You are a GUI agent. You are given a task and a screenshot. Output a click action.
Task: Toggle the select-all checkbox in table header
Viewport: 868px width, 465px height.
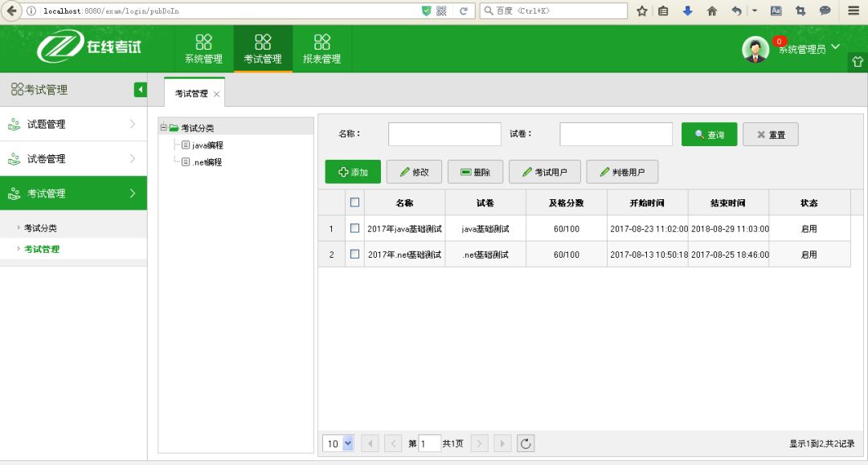(354, 202)
